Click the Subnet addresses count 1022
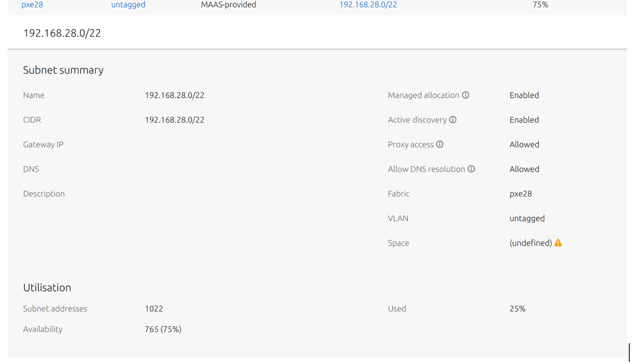The image size is (634, 364). point(154,309)
